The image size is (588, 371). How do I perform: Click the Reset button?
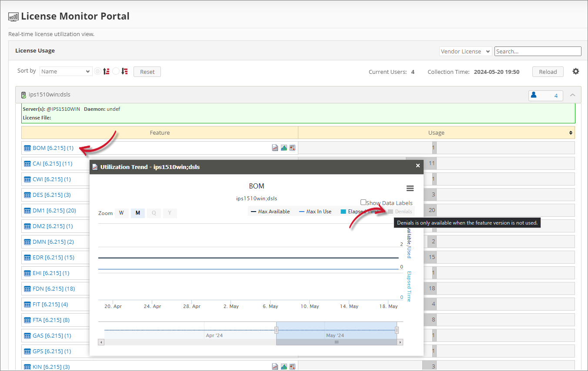(147, 72)
